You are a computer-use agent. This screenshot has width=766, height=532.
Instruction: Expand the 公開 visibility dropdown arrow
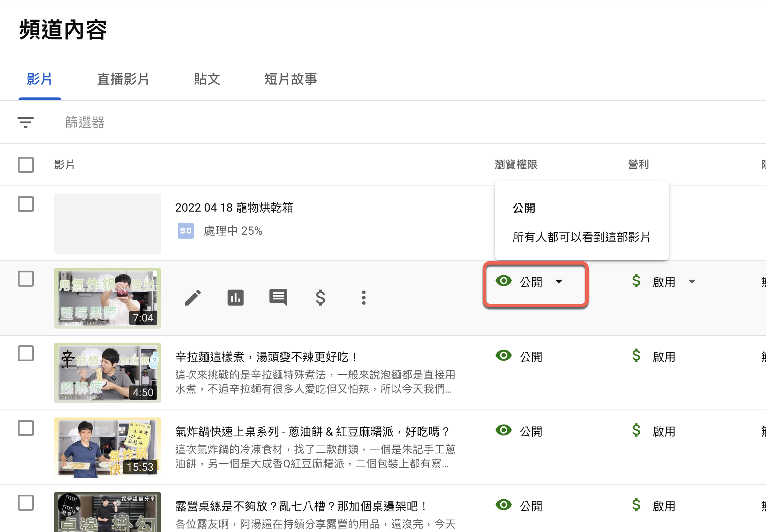pos(559,282)
